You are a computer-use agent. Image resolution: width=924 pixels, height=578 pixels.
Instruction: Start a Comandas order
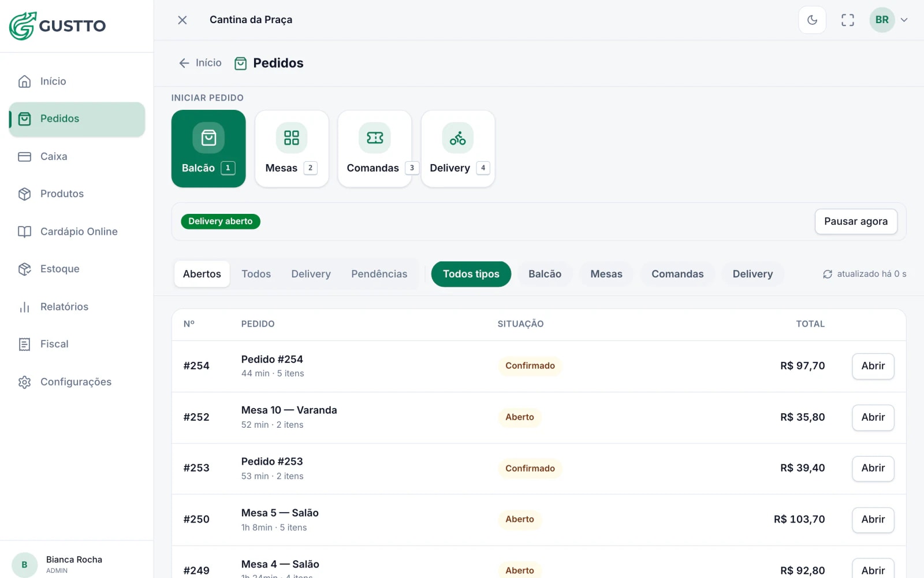pyautogui.click(x=375, y=149)
